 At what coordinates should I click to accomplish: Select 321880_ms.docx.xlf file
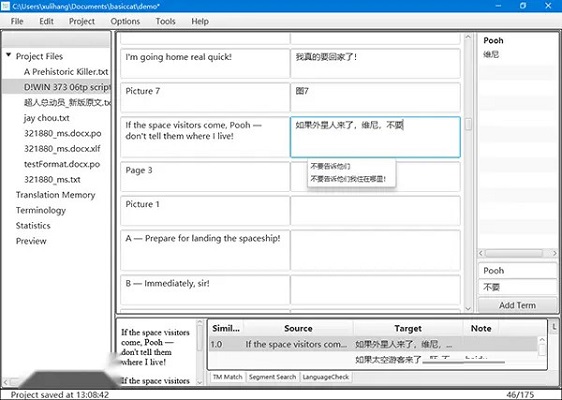tap(62, 149)
